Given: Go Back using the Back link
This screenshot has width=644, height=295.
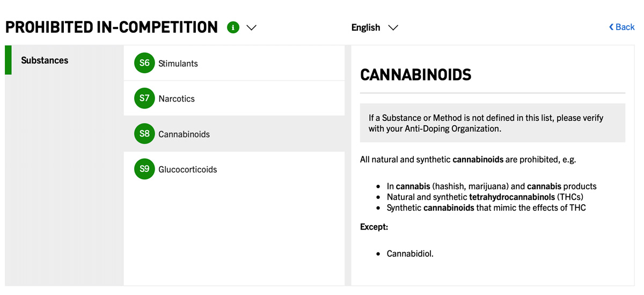Looking at the screenshot, I should [625, 27].
